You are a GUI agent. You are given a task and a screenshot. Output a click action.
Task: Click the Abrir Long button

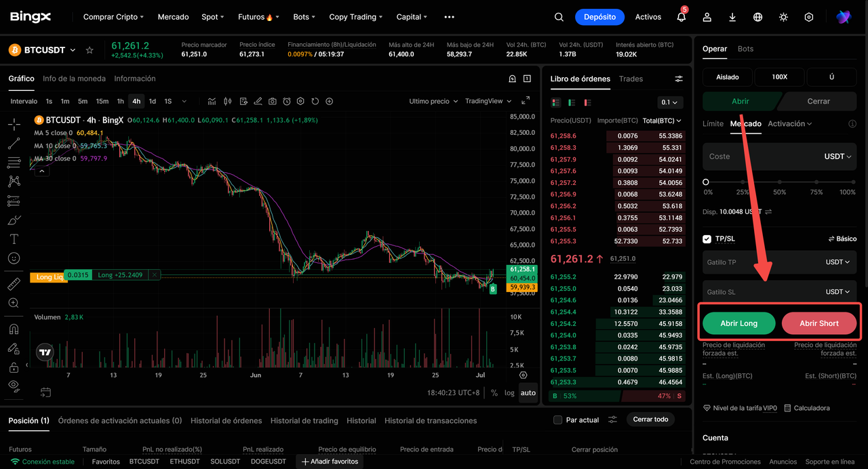pos(738,323)
